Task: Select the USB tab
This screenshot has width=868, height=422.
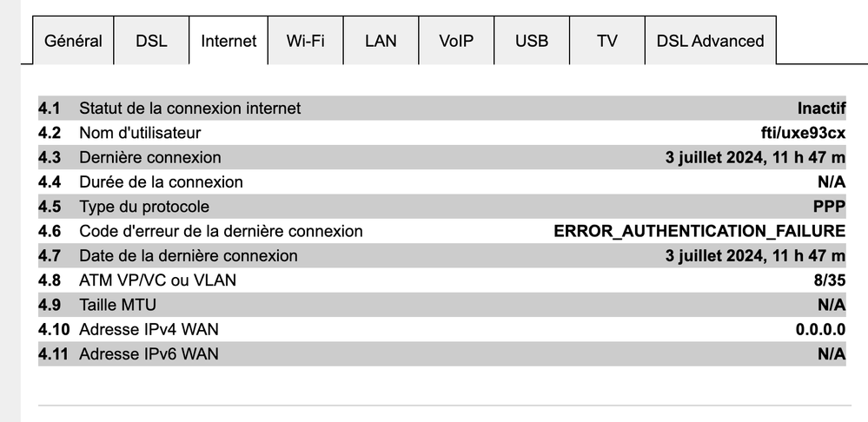Action: click(532, 41)
